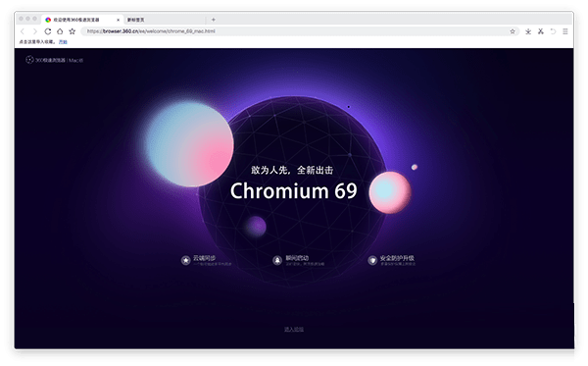Open the hamburger main menu
Image resolution: width=588 pixels, height=366 pixels.
[565, 31]
